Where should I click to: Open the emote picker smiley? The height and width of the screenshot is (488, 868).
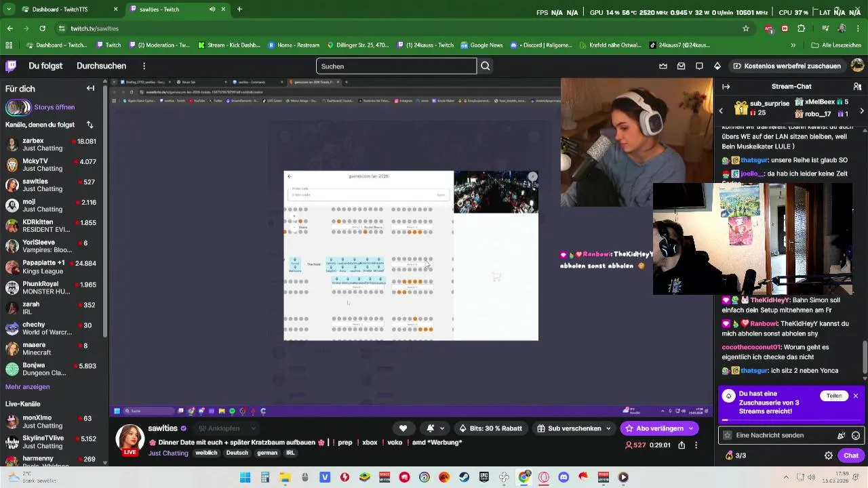(x=856, y=435)
